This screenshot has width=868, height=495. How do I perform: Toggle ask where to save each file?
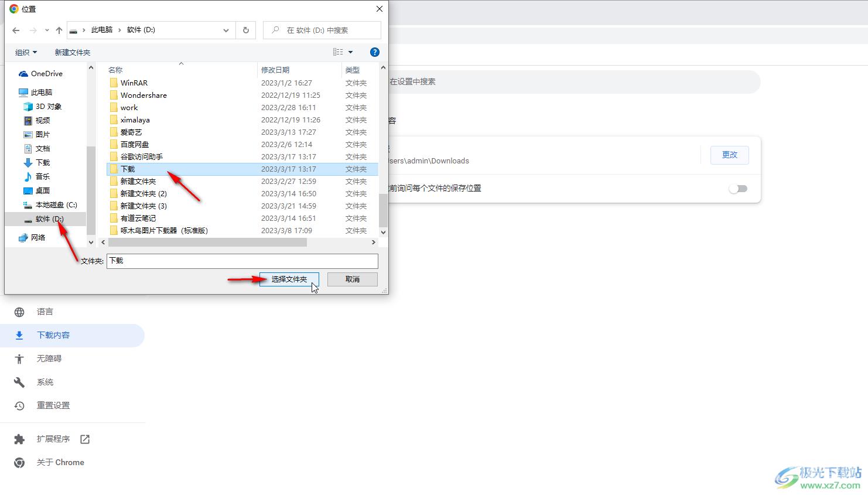click(x=738, y=189)
